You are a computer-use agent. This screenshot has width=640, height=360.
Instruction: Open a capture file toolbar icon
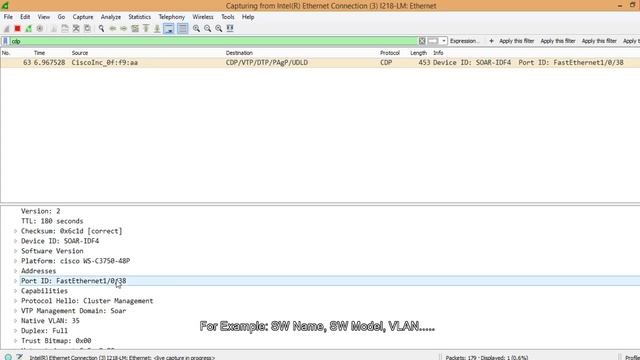(x=54, y=29)
